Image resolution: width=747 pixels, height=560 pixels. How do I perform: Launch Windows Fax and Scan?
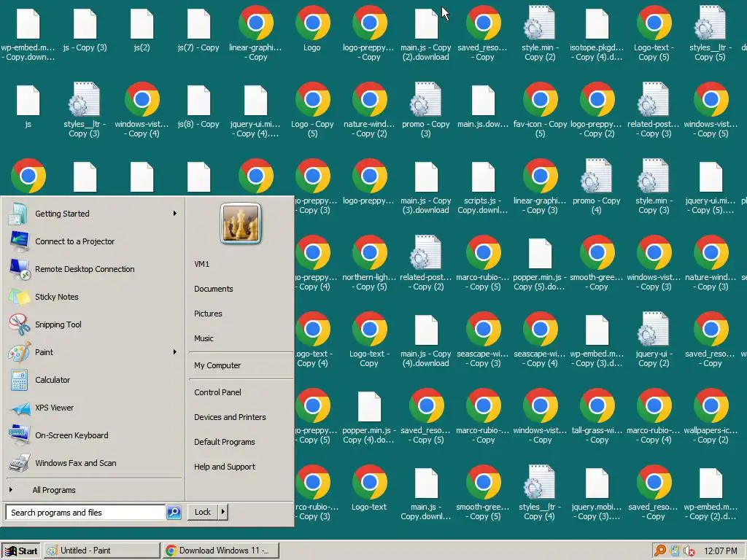point(93,463)
